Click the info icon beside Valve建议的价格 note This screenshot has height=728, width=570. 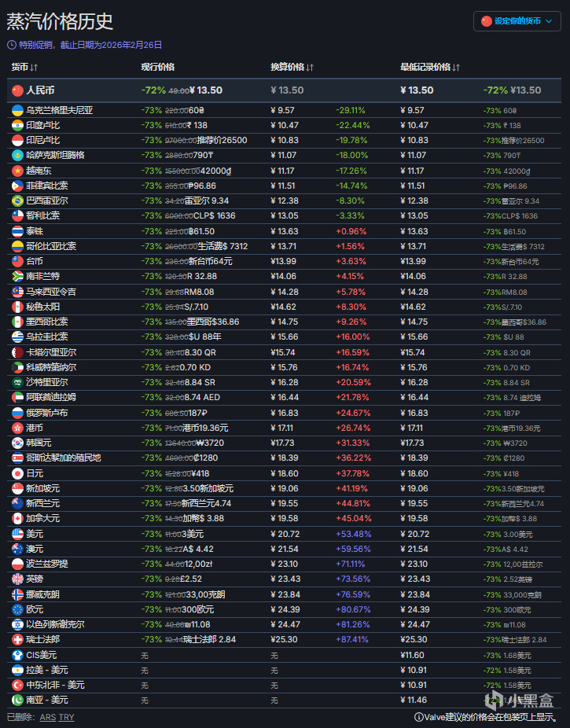point(418,717)
